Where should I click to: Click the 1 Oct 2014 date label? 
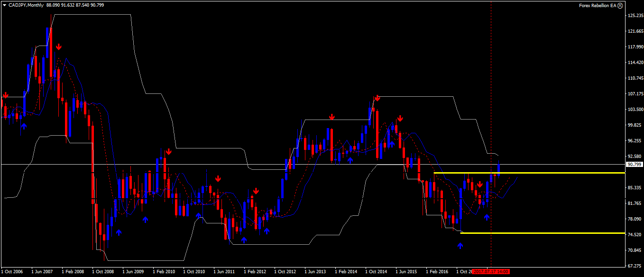pos(376,272)
